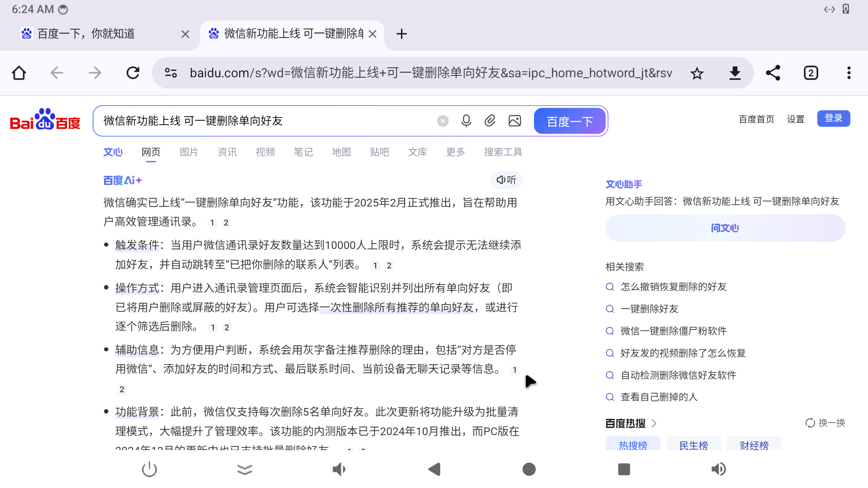Open the browser three-dot menu
The height and width of the screenshot is (488, 868).
(x=849, y=73)
